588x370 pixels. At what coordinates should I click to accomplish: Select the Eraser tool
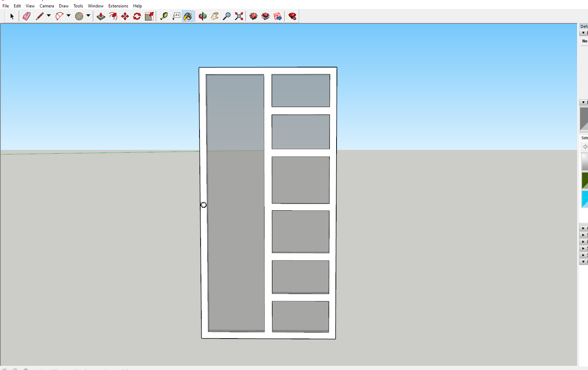[26, 16]
